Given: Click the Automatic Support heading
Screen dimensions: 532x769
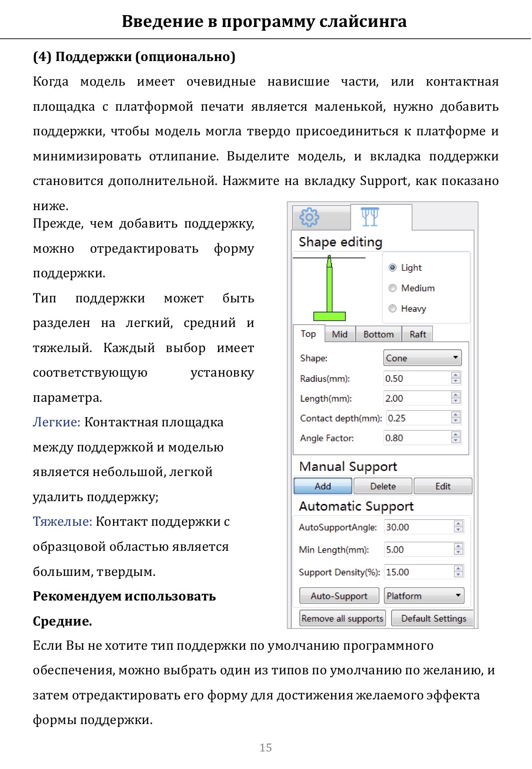Looking at the screenshot, I should [356, 506].
